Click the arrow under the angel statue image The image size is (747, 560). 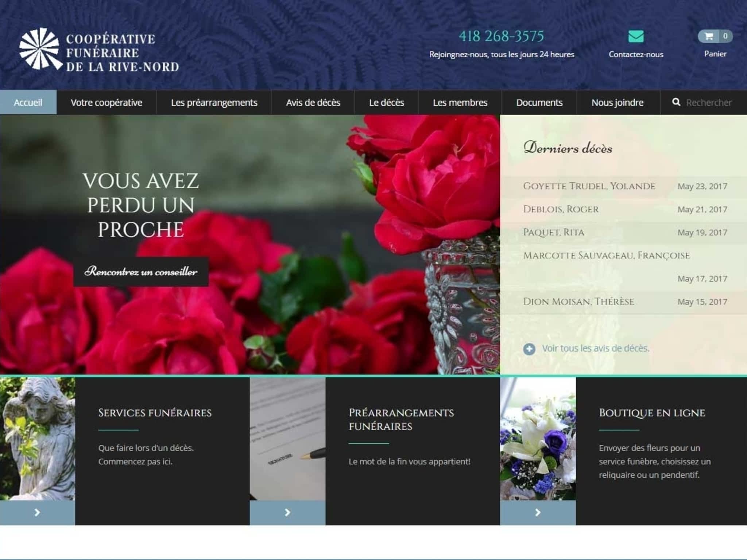37,512
